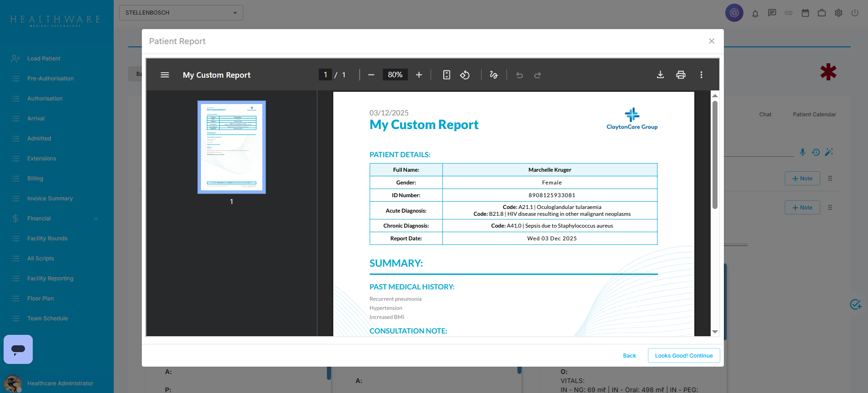The image size is (868, 393).
Task: Open Facility Reporting in sidebar
Action: 50,279
